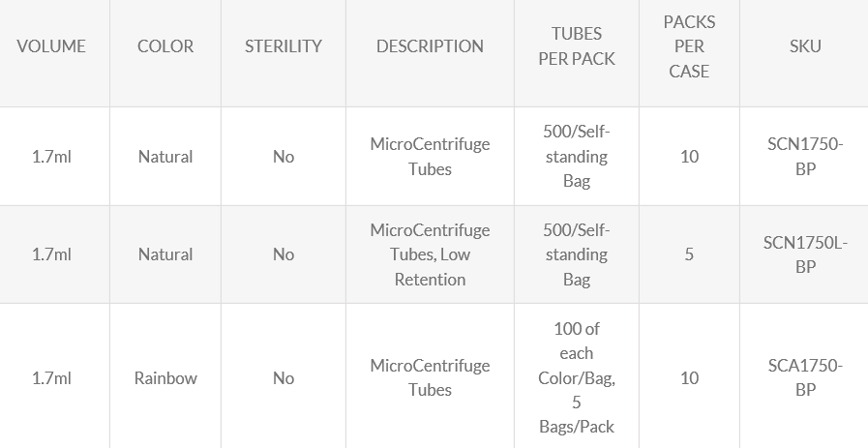
Task: Select the Rainbow color cell
Action: 165,377
